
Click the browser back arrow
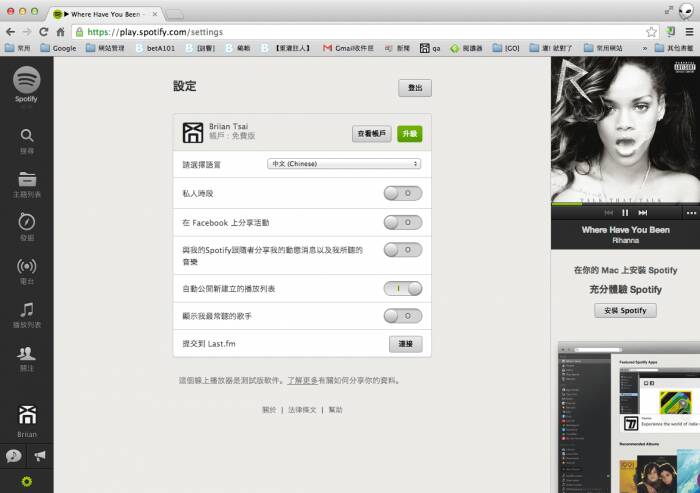coord(11,32)
